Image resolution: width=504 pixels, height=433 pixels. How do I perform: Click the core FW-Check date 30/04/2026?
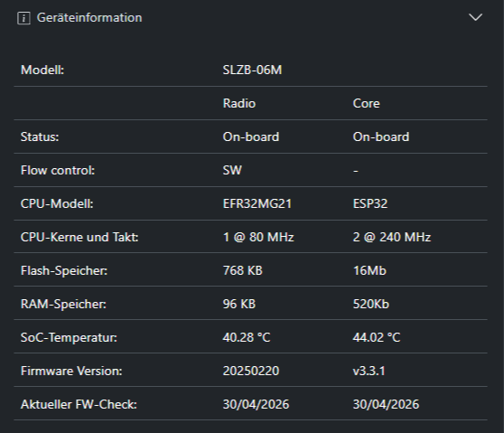point(386,404)
